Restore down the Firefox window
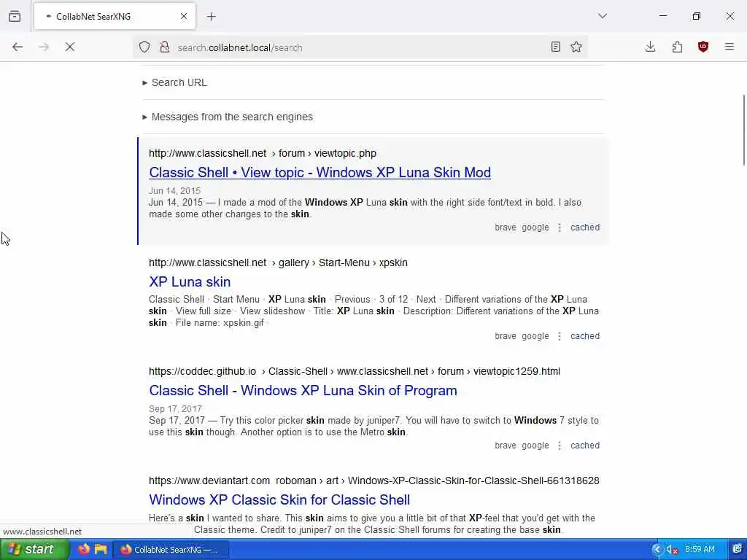The height and width of the screenshot is (560, 747). (697, 16)
